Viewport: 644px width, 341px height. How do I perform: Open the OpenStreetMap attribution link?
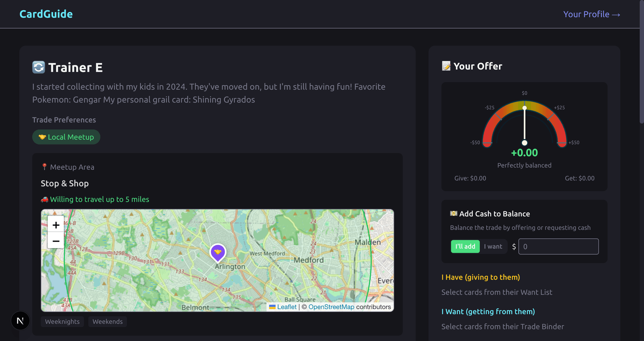tap(331, 307)
